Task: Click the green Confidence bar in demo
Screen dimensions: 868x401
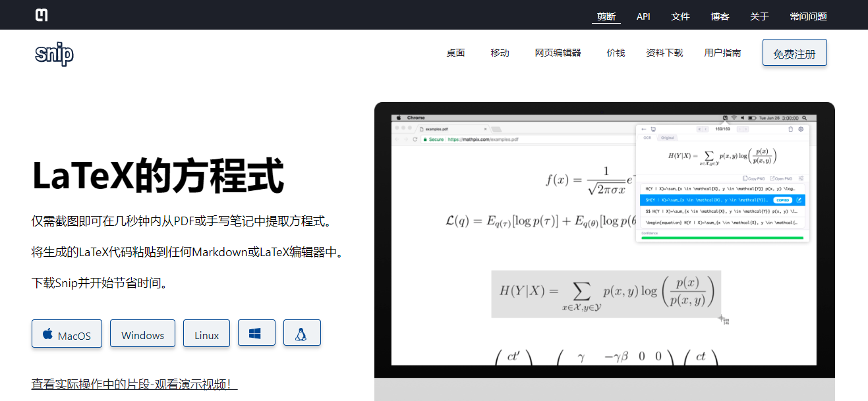Action: click(722, 238)
